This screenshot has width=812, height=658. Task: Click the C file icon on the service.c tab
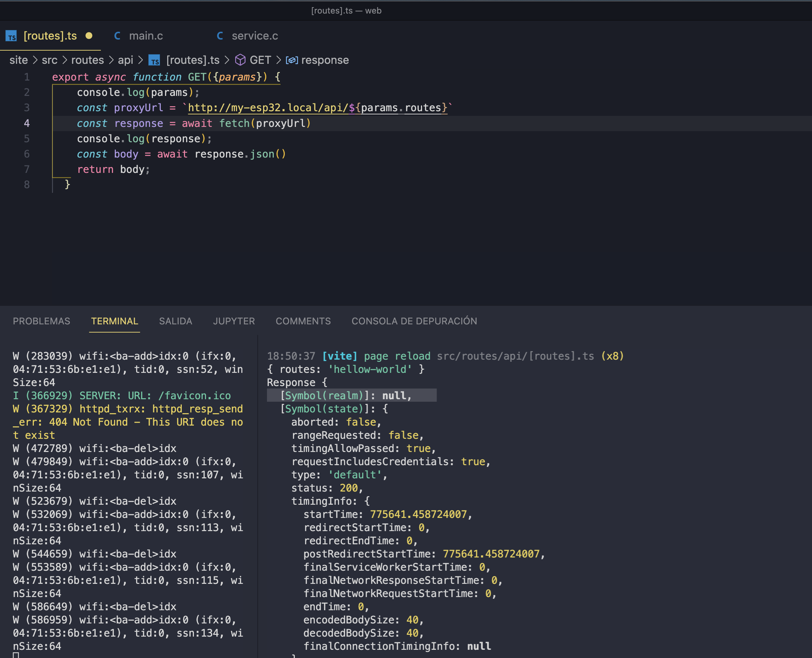coord(220,36)
